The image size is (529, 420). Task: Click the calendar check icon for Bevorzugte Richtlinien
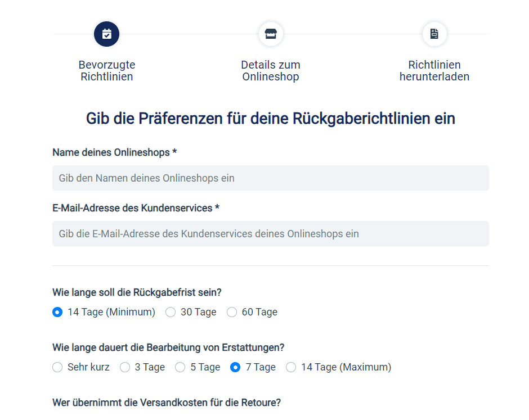[x=106, y=34]
